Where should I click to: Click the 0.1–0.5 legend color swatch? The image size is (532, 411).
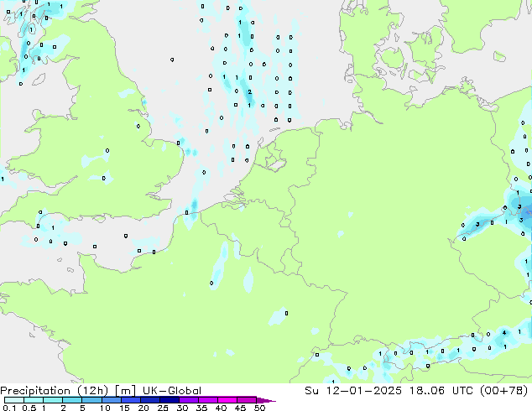pos(14,400)
